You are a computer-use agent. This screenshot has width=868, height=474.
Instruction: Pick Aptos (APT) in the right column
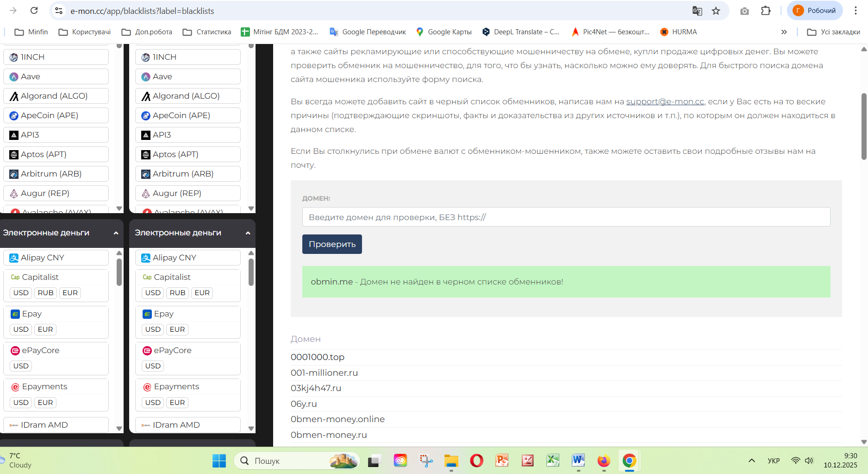pyautogui.click(x=188, y=154)
